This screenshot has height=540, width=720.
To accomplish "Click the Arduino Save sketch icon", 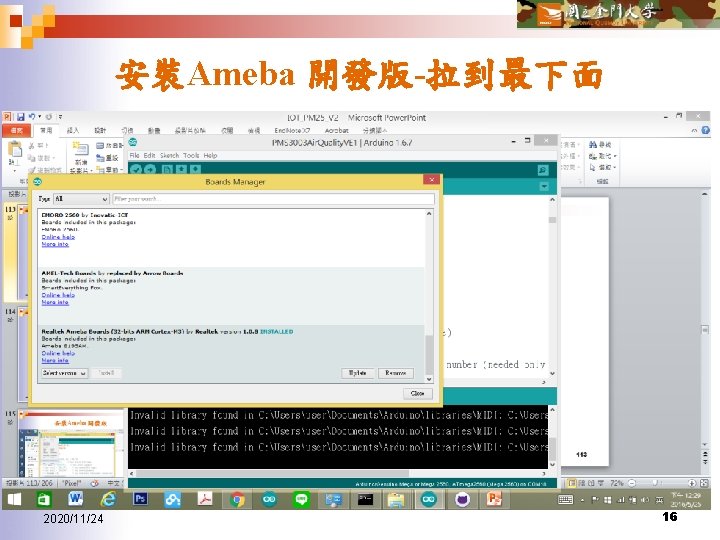I will click(x=196, y=169).
